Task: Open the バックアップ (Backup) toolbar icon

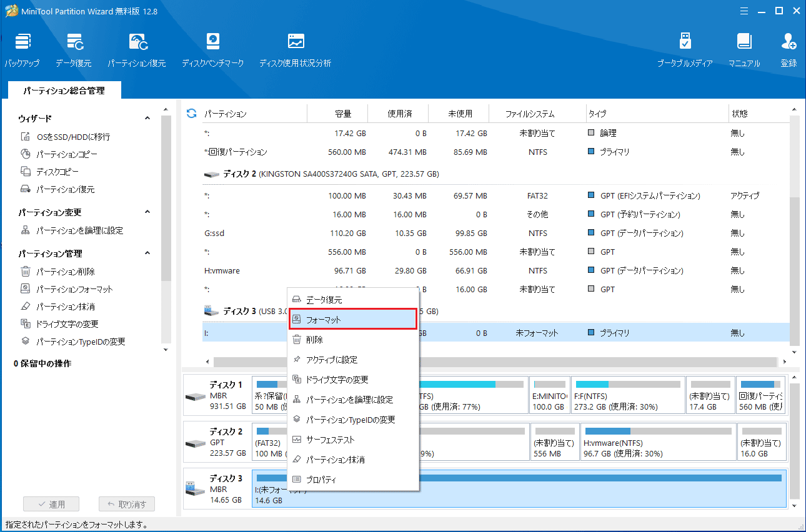Action: (x=22, y=50)
